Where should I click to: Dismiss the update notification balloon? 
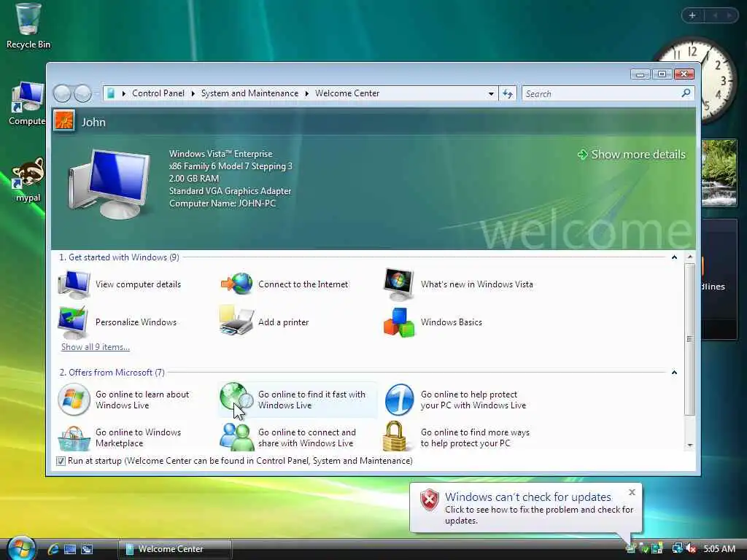[632, 492]
